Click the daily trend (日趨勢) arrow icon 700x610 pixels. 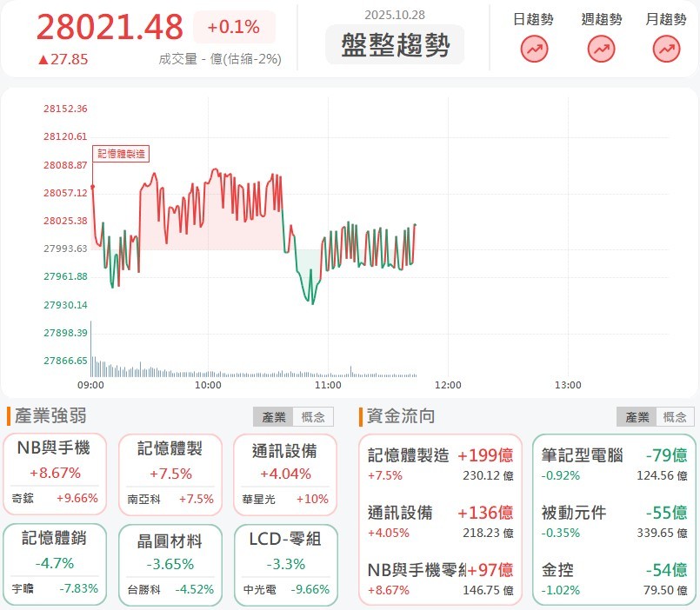pos(534,50)
